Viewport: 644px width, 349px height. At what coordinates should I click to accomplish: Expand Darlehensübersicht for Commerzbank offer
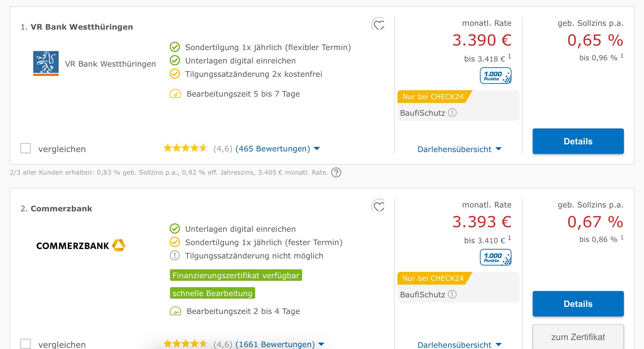pyautogui.click(x=459, y=345)
